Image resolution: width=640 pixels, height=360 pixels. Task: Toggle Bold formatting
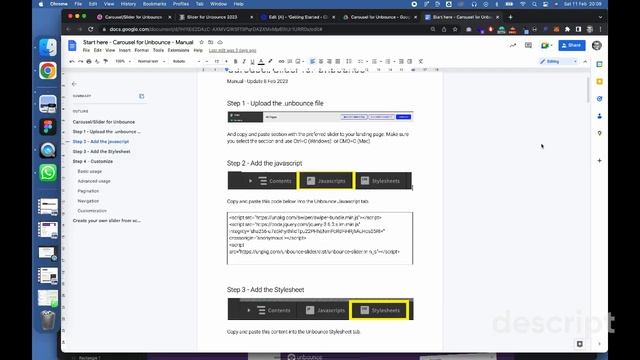(x=236, y=61)
